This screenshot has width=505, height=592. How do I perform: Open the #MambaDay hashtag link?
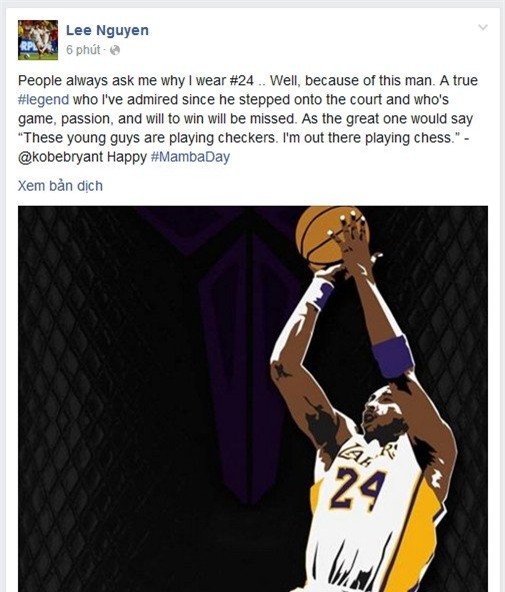point(190,157)
